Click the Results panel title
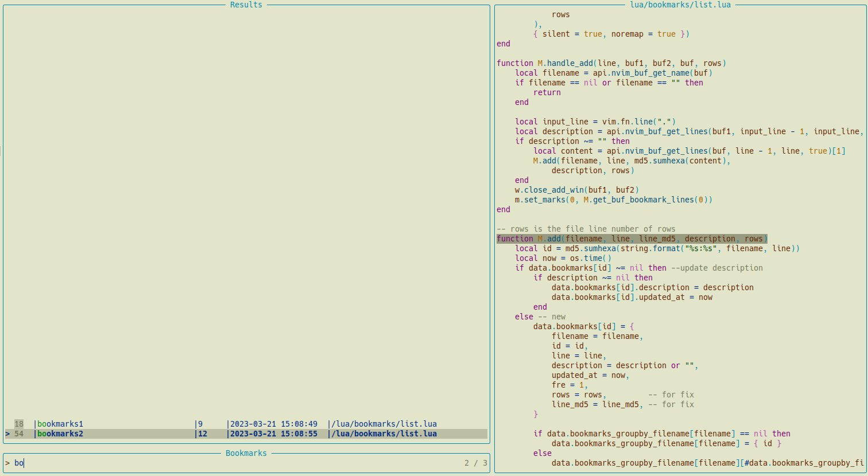The width and height of the screenshot is (868, 476). [x=246, y=5]
